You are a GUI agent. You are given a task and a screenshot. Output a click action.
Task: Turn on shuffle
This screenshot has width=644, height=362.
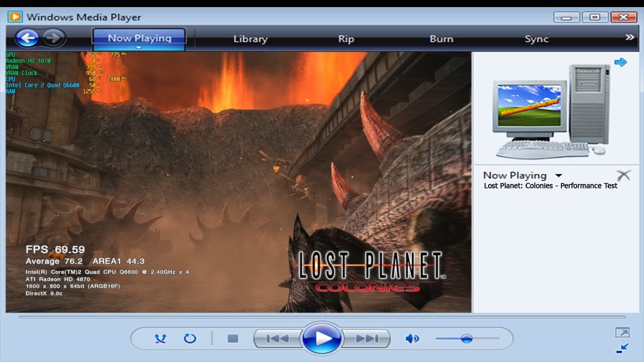click(160, 338)
